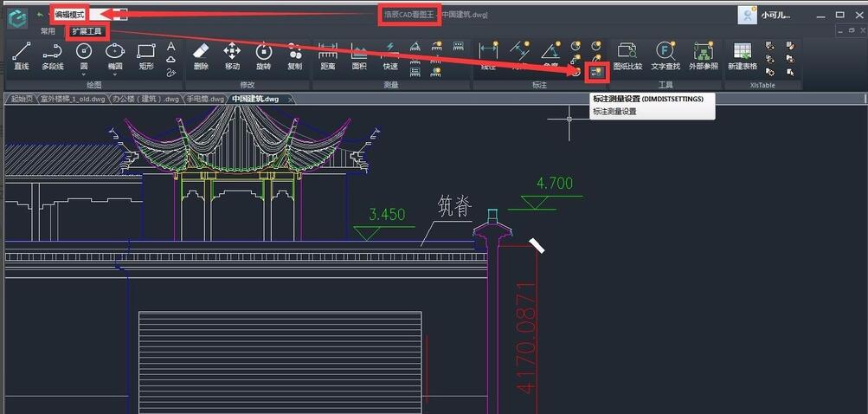Activate the 多段线 polyline tool

(53, 55)
